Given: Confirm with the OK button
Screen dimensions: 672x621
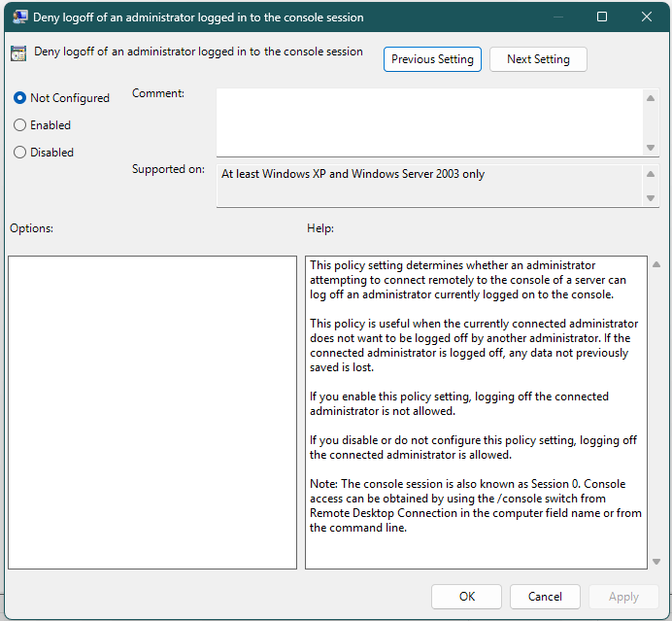Looking at the screenshot, I should 466,597.
